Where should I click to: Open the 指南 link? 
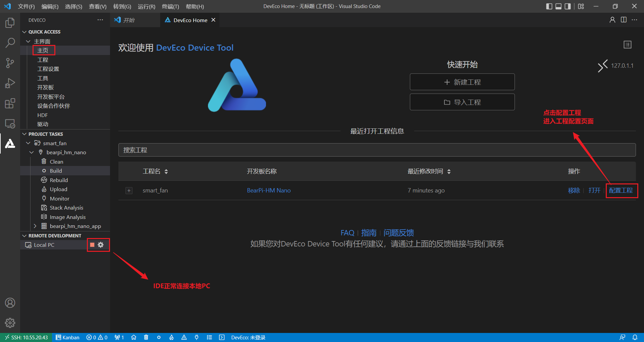[x=369, y=233]
